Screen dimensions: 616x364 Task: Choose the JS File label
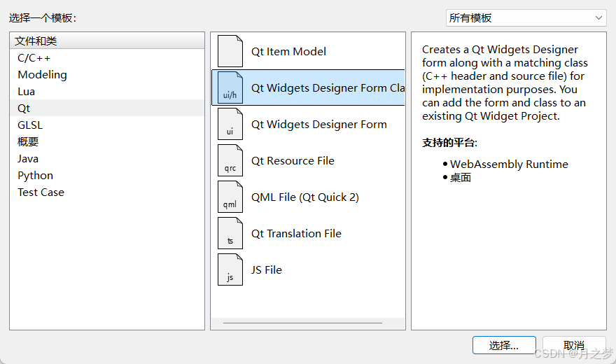(267, 270)
